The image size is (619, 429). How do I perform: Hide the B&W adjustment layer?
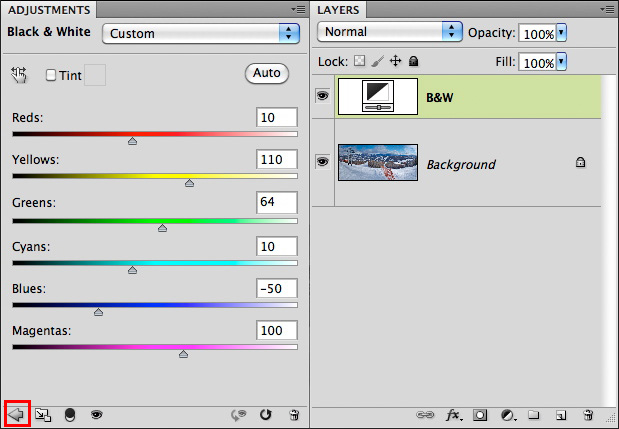click(x=323, y=96)
